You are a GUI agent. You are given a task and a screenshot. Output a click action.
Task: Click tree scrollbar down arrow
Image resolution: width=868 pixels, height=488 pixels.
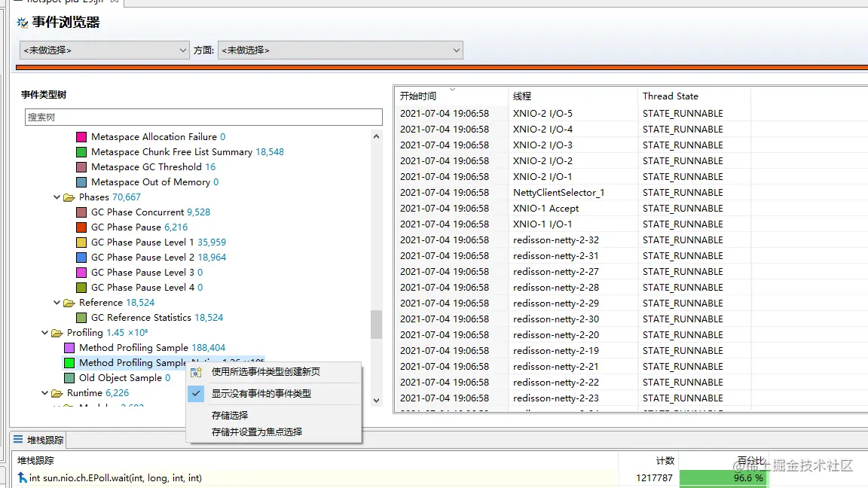pos(377,400)
